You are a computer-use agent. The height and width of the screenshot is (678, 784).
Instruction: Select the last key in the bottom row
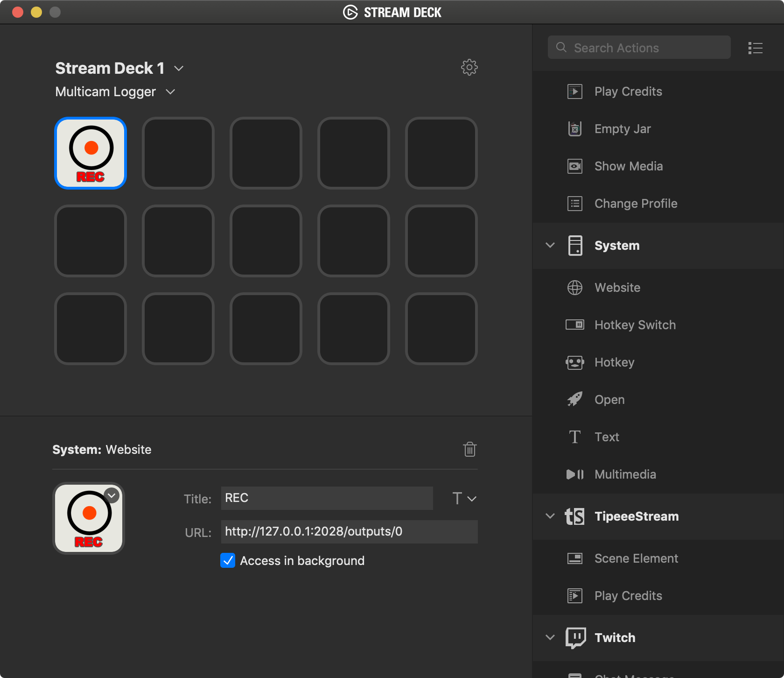(441, 329)
